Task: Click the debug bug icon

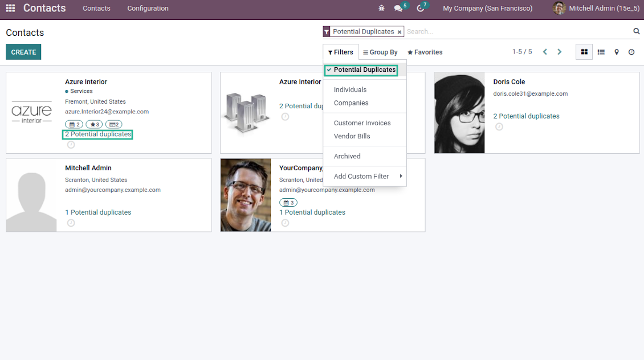Action: coord(381,8)
